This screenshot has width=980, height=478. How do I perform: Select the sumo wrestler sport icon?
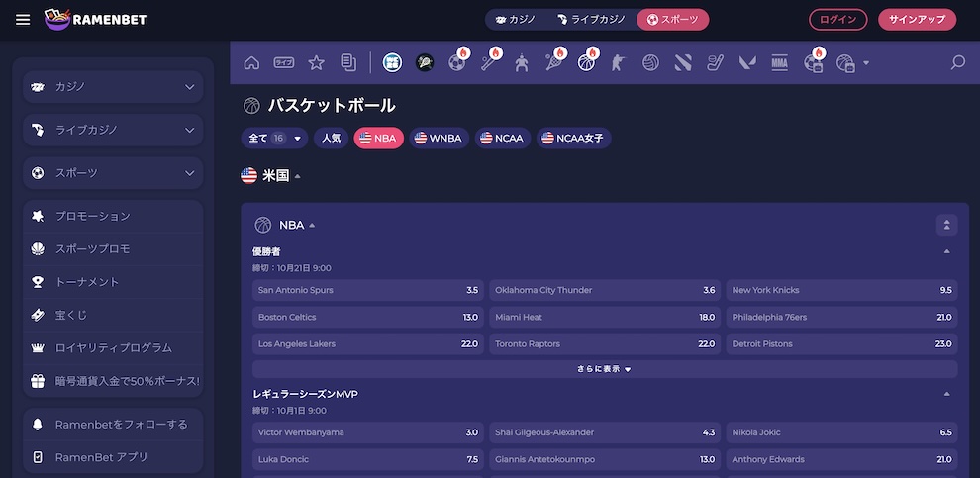tap(522, 62)
